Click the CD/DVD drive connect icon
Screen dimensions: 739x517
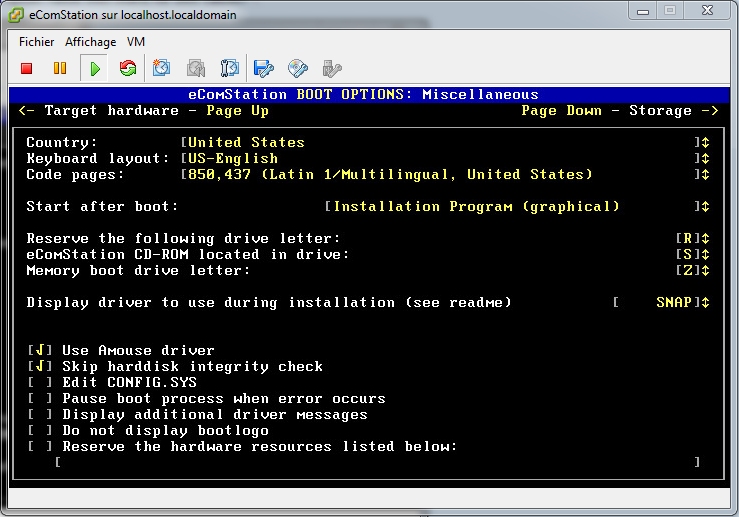point(298,69)
